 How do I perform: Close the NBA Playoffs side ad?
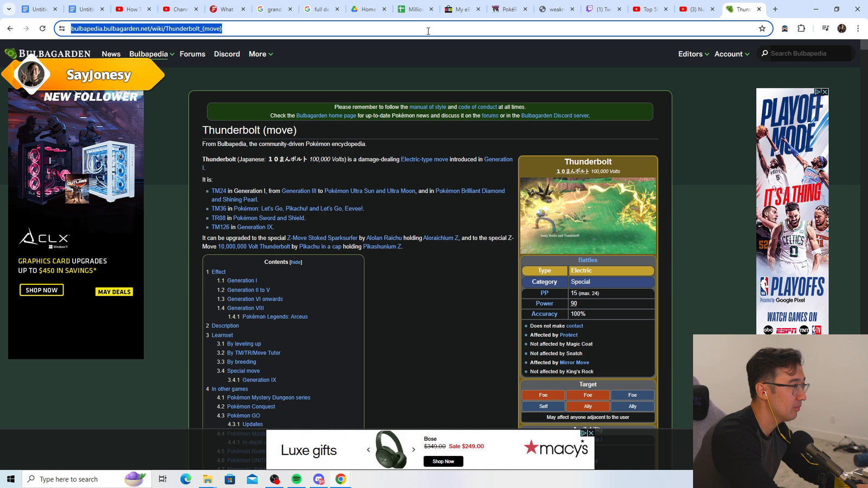click(x=825, y=92)
